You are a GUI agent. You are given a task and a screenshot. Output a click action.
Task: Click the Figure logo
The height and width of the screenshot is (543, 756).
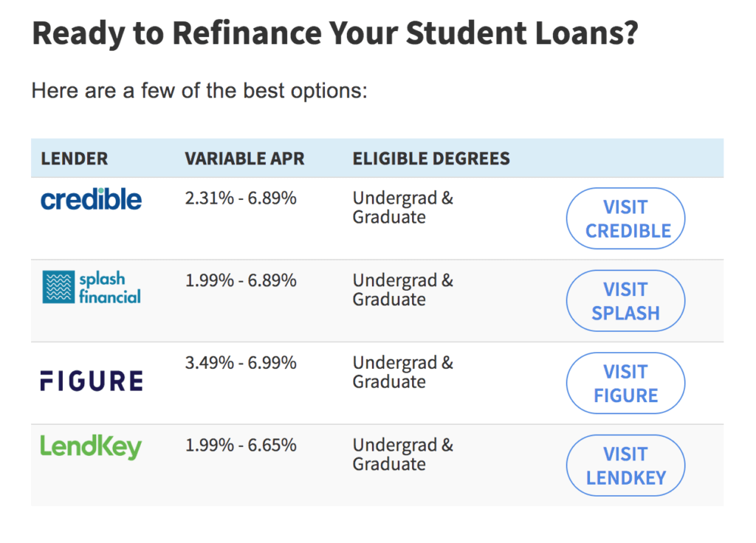coord(92,381)
